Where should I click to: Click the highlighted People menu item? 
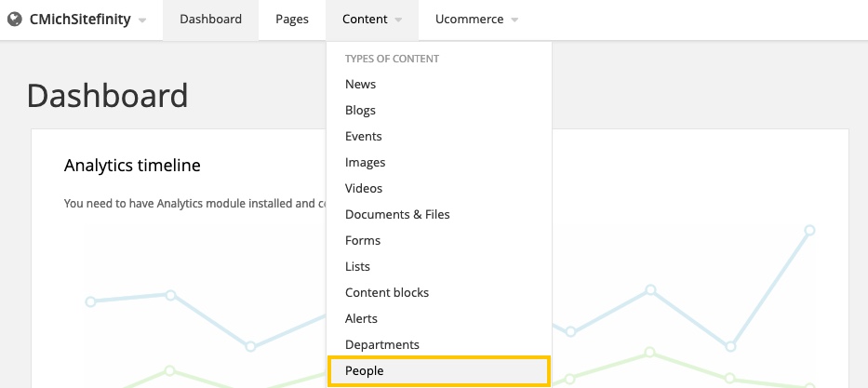(x=364, y=370)
